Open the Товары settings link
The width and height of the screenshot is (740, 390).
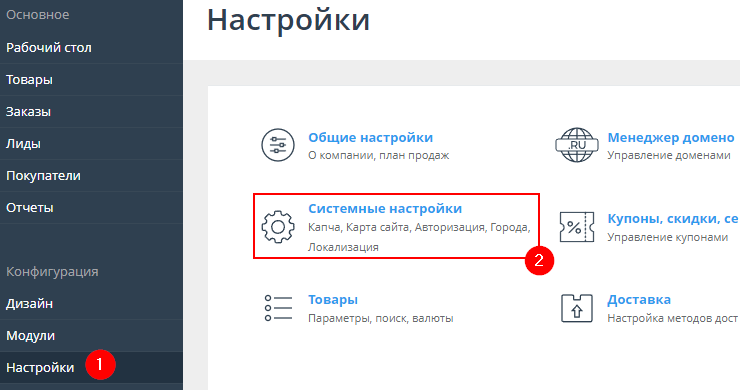[333, 300]
